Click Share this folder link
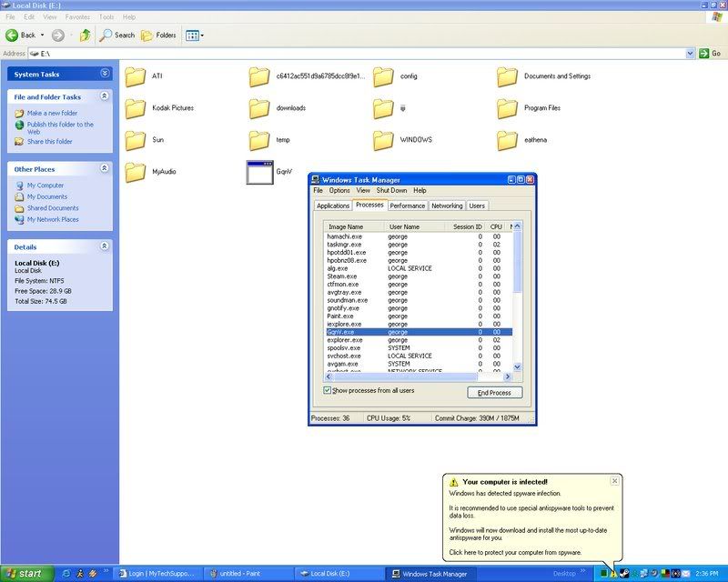This screenshot has width=728, height=582. click(x=50, y=142)
